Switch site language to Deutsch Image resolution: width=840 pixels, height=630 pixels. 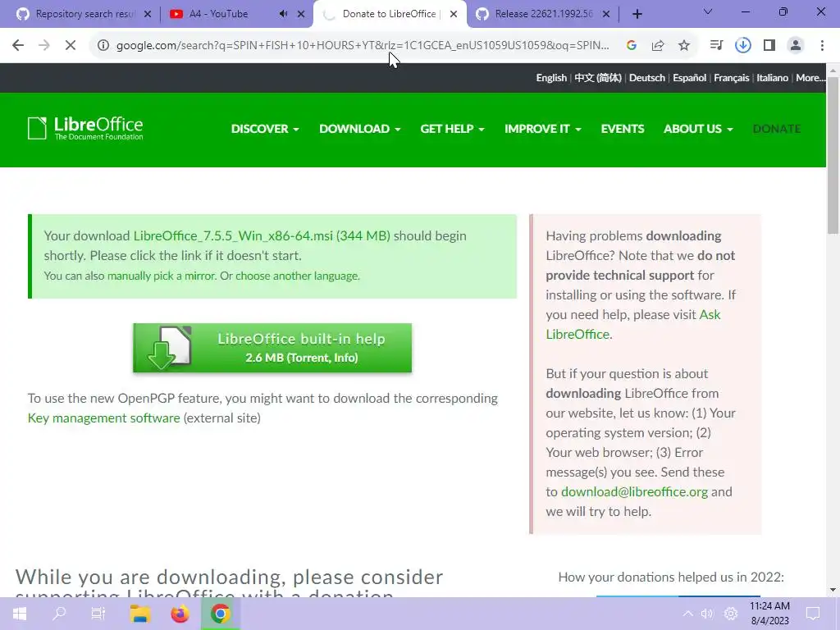click(646, 78)
